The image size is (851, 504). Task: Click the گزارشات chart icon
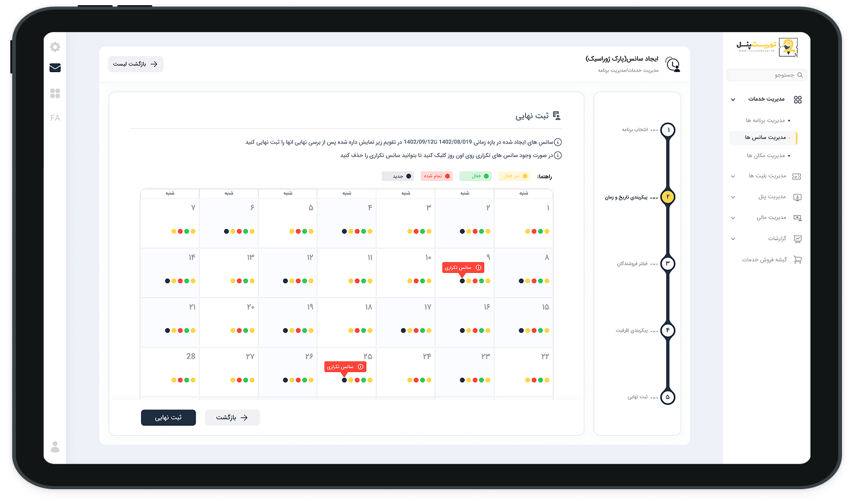pyautogui.click(x=798, y=239)
